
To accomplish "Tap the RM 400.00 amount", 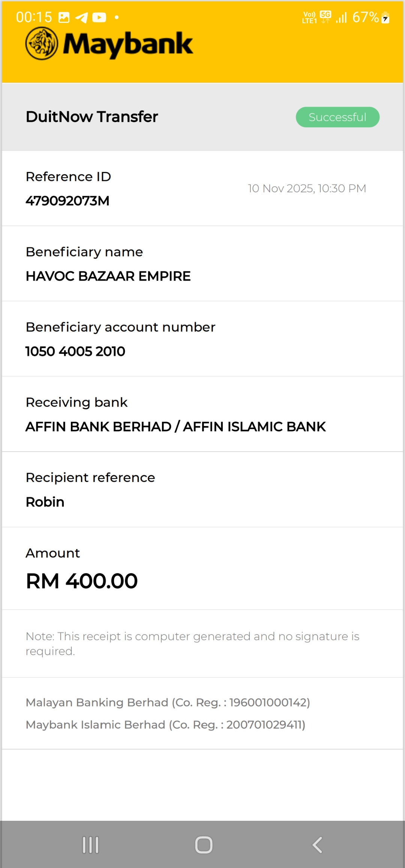I will (82, 581).
